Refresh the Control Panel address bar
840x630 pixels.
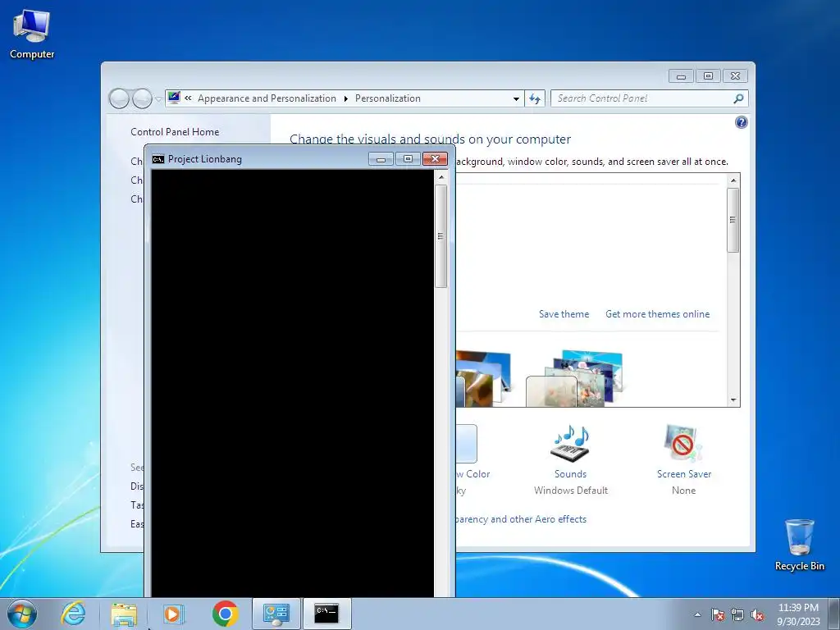pyautogui.click(x=535, y=98)
